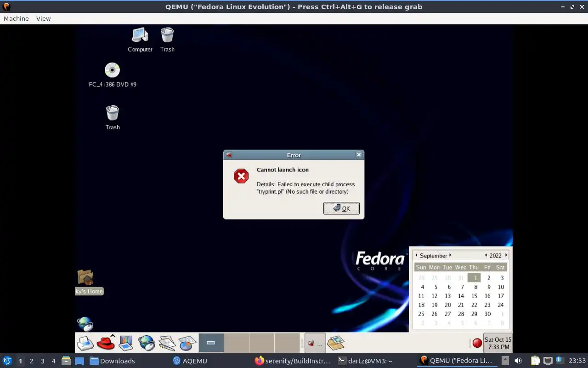Click the host show desktop icon

click(79, 361)
